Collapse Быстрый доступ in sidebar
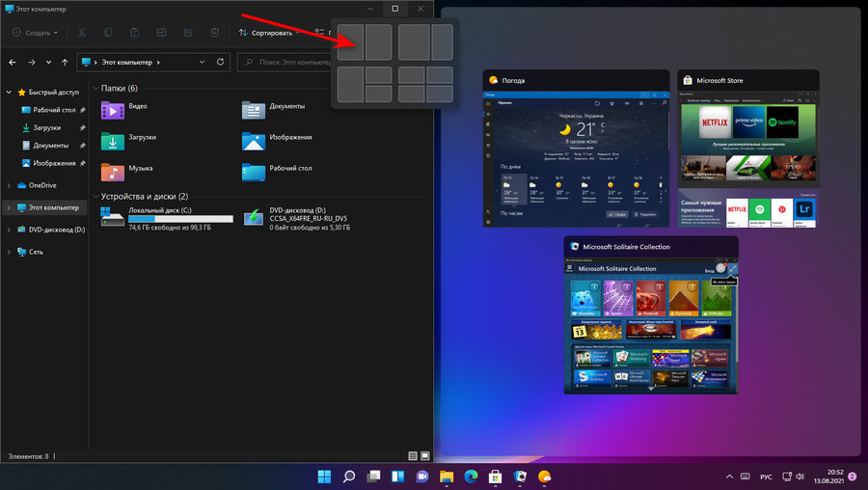The image size is (868, 490). pyautogui.click(x=9, y=92)
